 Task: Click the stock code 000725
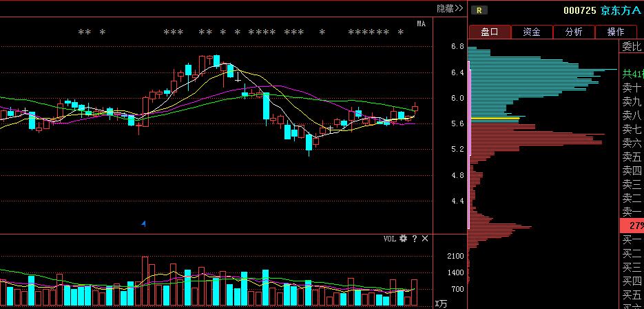pos(579,10)
